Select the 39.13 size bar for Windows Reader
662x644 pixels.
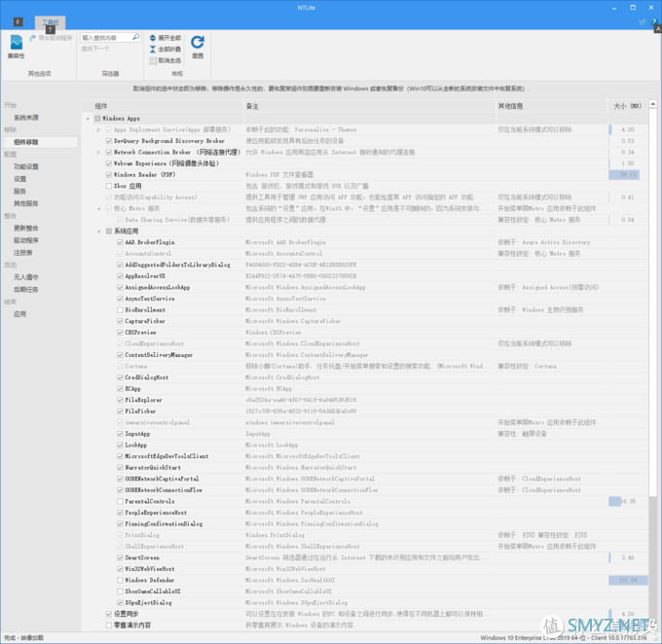(x=624, y=175)
